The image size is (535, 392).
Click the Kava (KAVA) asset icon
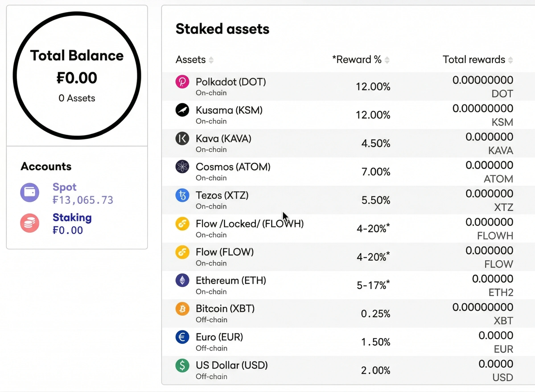[x=182, y=139]
